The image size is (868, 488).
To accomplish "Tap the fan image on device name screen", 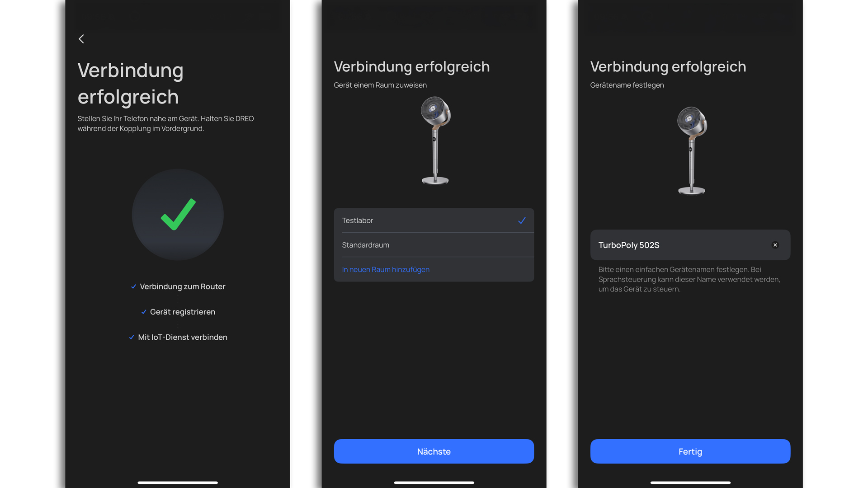I will pyautogui.click(x=692, y=151).
